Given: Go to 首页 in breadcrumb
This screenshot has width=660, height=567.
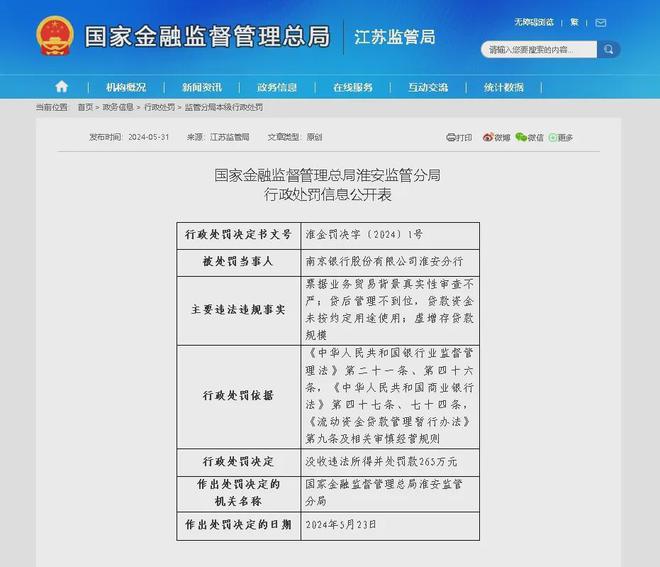Looking at the screenshot, I should pos(85,107).
